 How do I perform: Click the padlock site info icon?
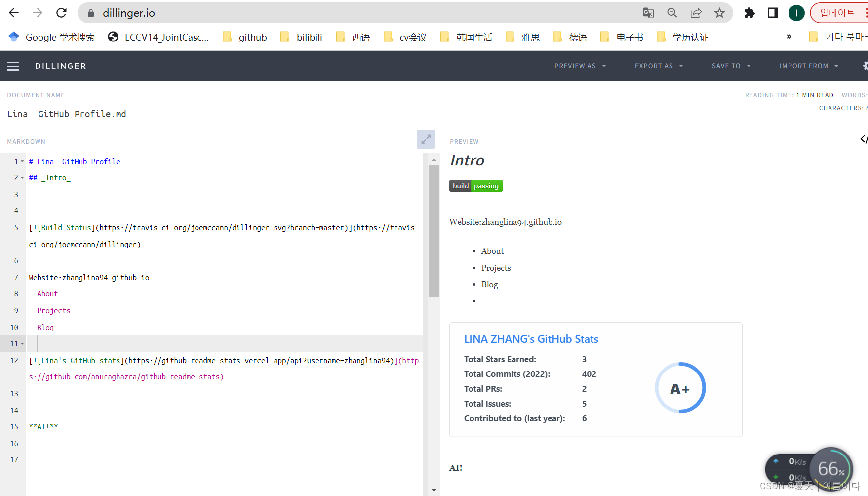coord(91,13)
